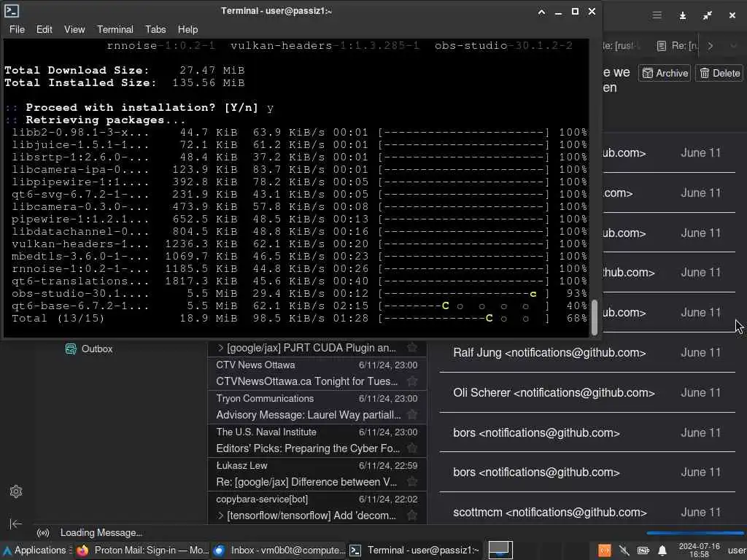
Task: Click the Loading Message status text
Action: 101,532
